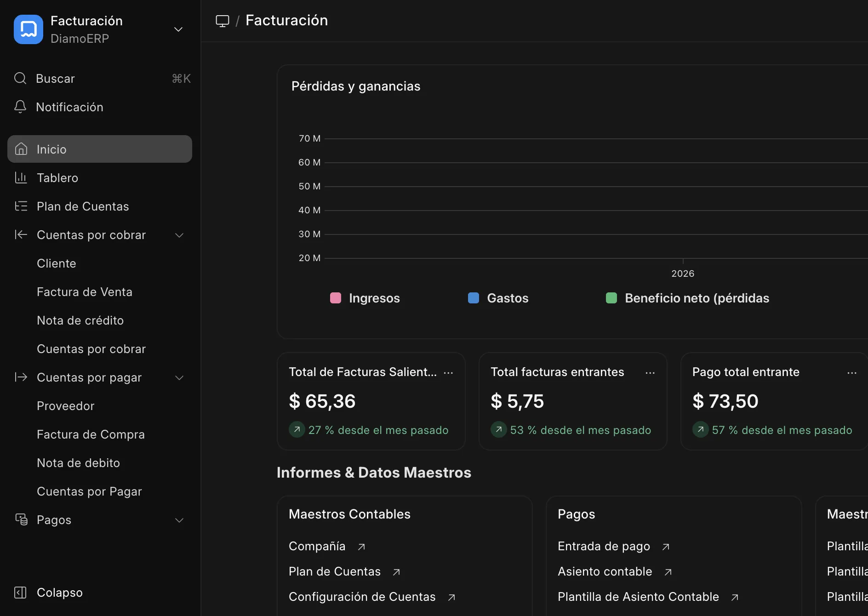Click the 27 % trend arrow icon
This screenshot has height=616, width=868.
297,429
